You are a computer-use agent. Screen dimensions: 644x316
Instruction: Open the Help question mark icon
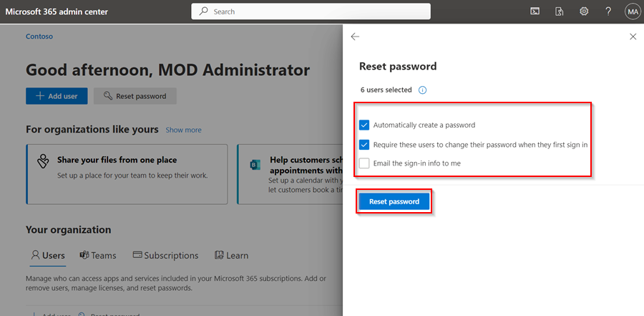click(608, 11)
